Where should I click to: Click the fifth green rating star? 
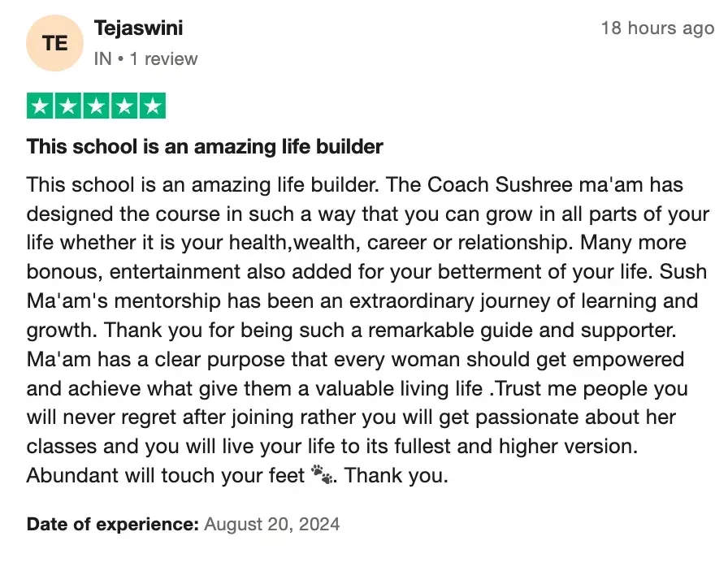point(152,106)
